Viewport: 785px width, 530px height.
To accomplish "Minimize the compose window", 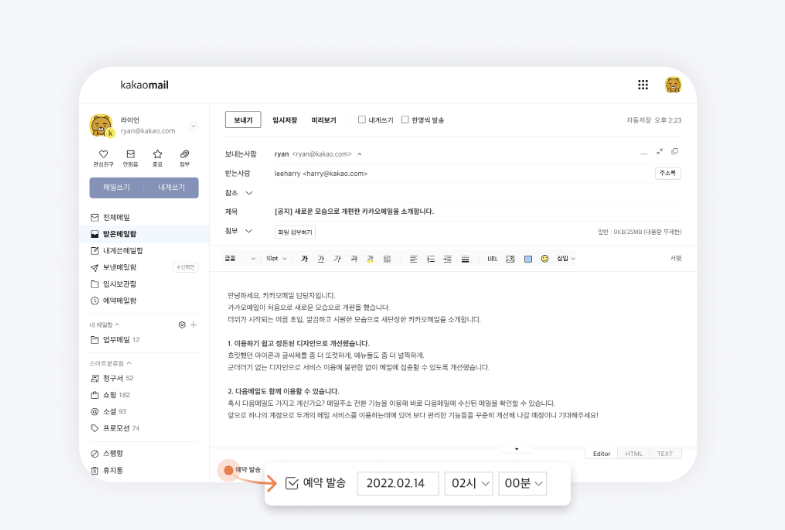I will 643,153.
